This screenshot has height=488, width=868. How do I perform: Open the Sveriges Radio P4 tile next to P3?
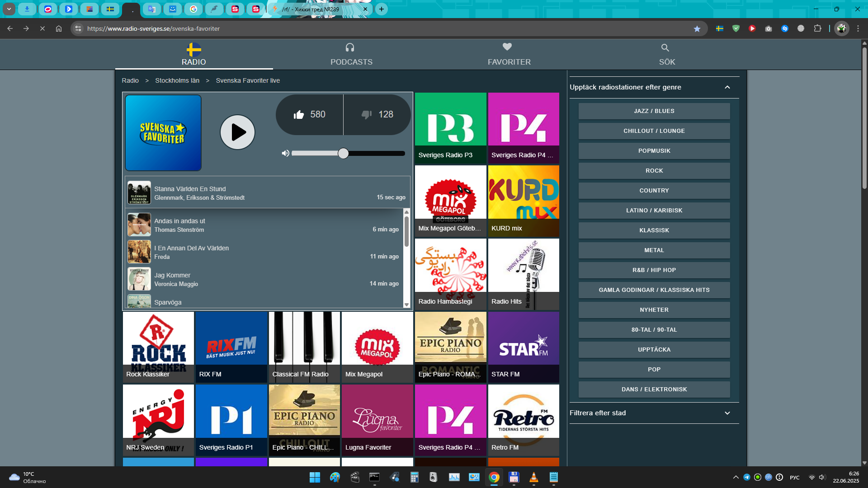click(x=524, y=128)
